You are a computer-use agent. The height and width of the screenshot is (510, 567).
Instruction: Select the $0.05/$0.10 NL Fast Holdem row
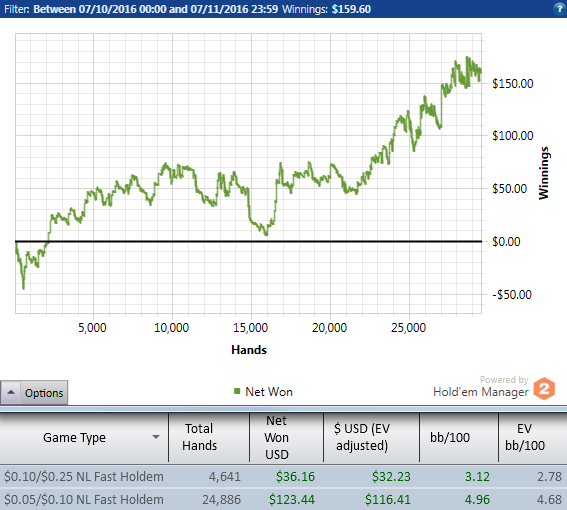click(x=284, y=500)
